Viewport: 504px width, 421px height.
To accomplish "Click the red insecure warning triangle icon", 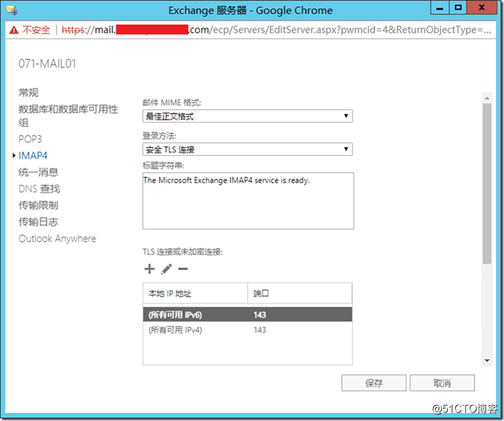I will click(x=14, y=30).
